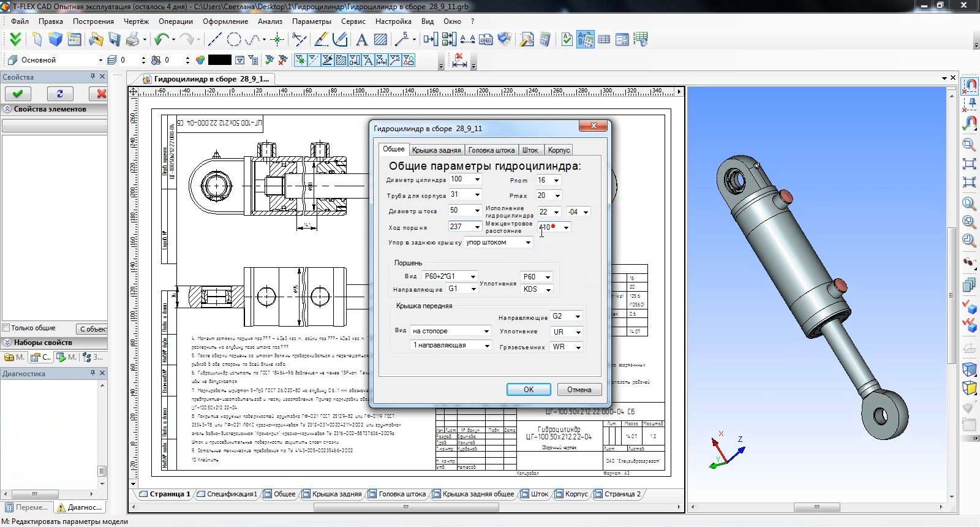Select the spline curve tool
980x527 pixels.
pos(252,39)
